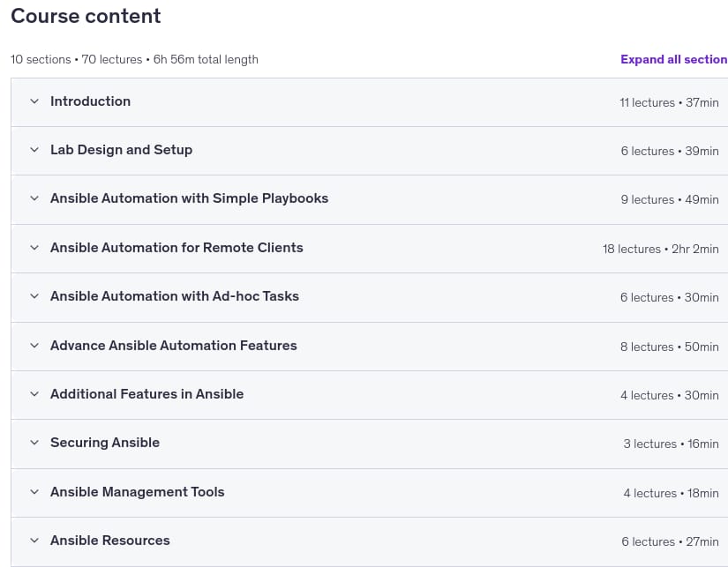Select Securing Ansible section heading
The image size is (728, 567).
(x=105, y=443)
